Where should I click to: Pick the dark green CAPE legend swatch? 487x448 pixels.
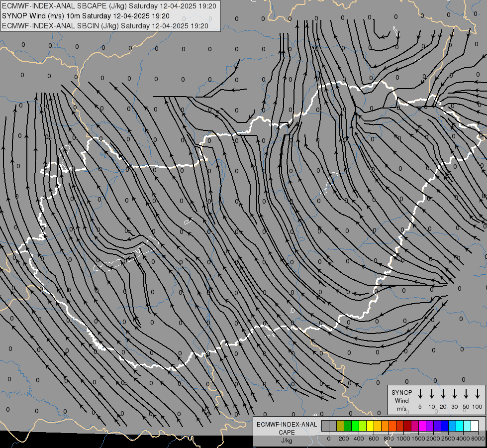(x=348, y=426)
